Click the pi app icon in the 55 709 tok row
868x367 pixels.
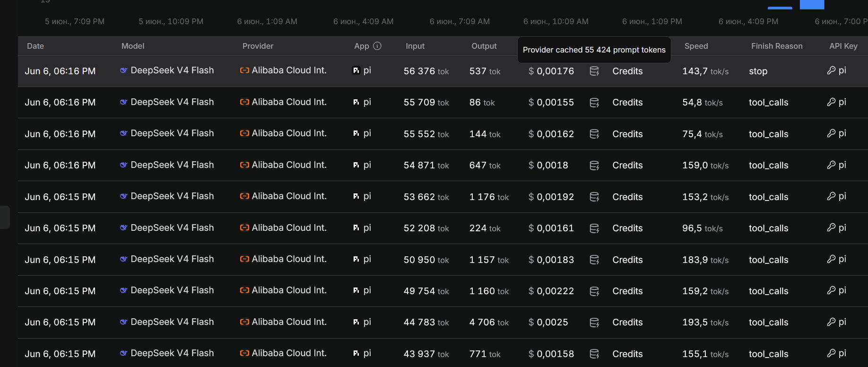356,102
